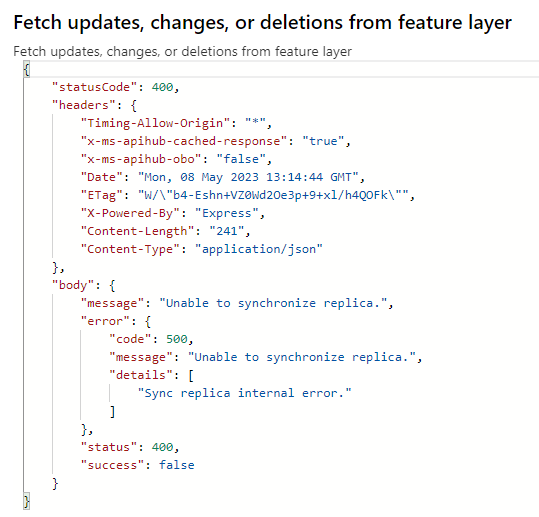Click the x-ms-apihub-cached-response value "true"
Viewport: 539px width, 517px height.
(x=323, y=141)
